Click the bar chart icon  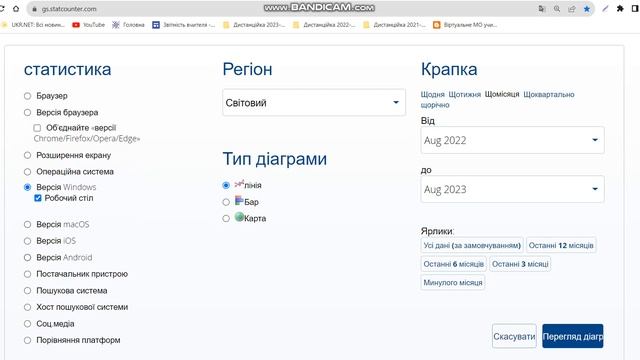[x=239, y=200]
